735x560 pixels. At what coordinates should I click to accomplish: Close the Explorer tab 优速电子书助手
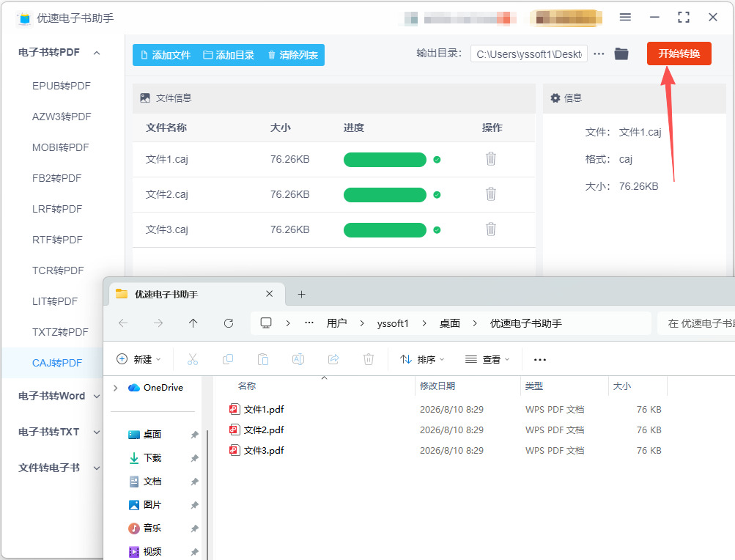click(x=269, y=294)
